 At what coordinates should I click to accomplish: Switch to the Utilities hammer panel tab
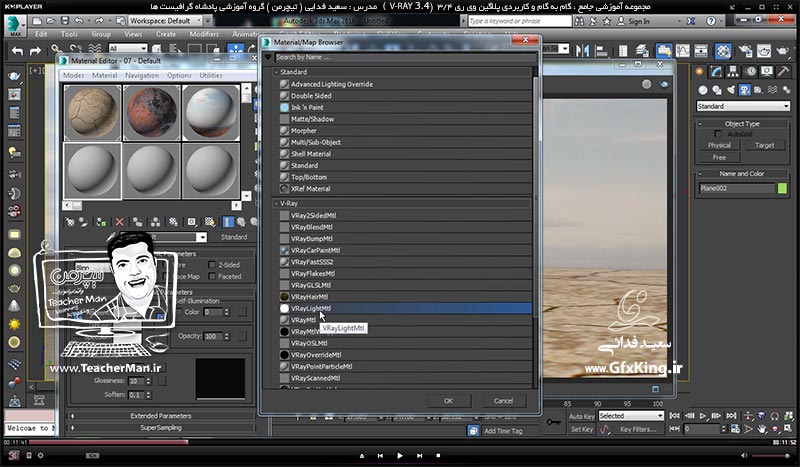(784, 71)
